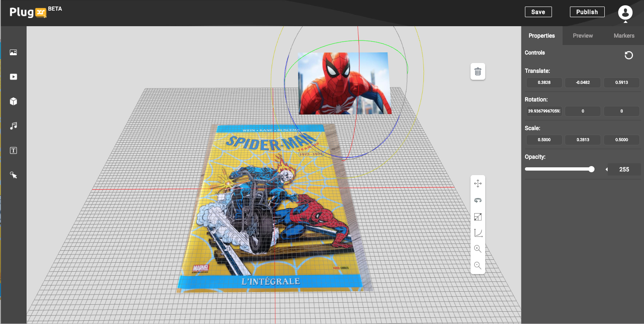Add a text element with T icon
The image size is (644, 324).
(x=14, y=151)
